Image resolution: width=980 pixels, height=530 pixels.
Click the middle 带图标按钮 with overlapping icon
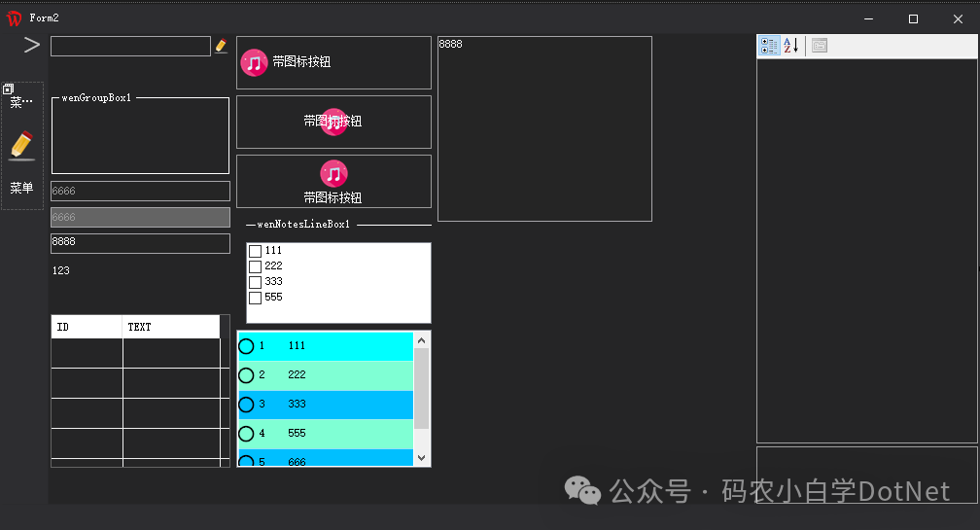[x=333, y=122]
